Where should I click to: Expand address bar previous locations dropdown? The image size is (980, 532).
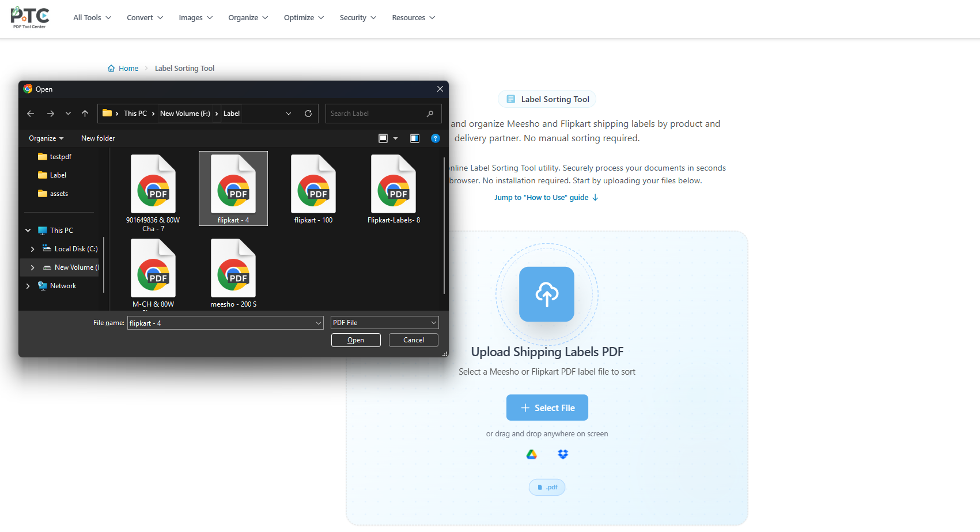289,114
